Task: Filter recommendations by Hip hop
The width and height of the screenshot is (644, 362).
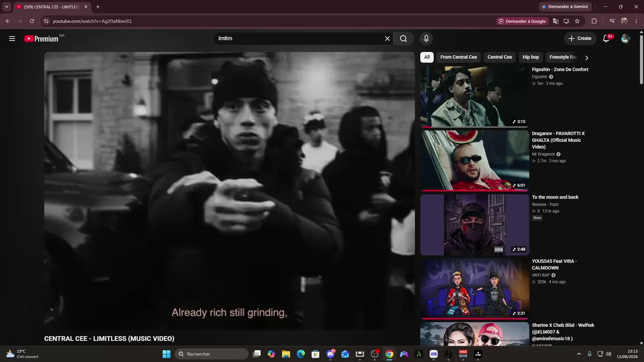Action: [531, 57]
